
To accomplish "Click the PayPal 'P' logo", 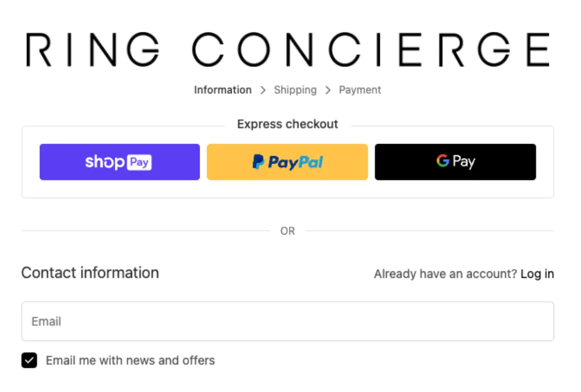I will [258, 162].
